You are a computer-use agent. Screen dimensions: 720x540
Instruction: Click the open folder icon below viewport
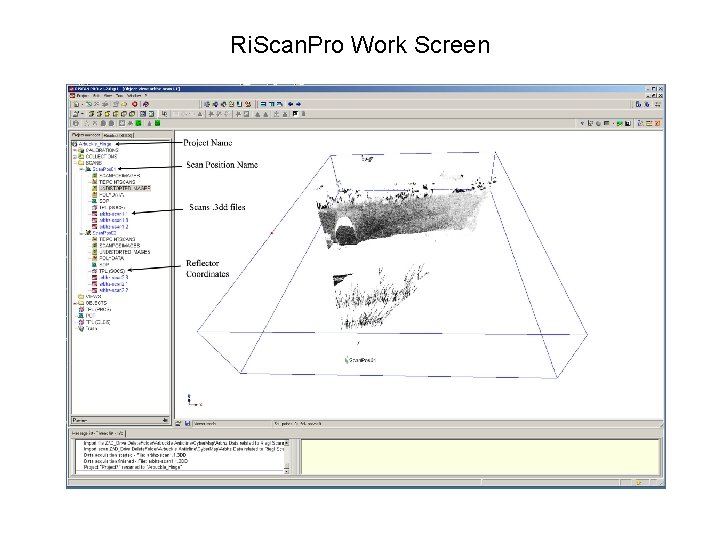179,423
